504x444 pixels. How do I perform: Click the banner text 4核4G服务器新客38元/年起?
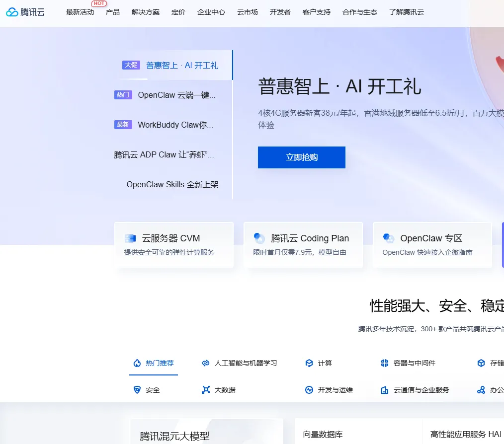[x=307, y=113]
